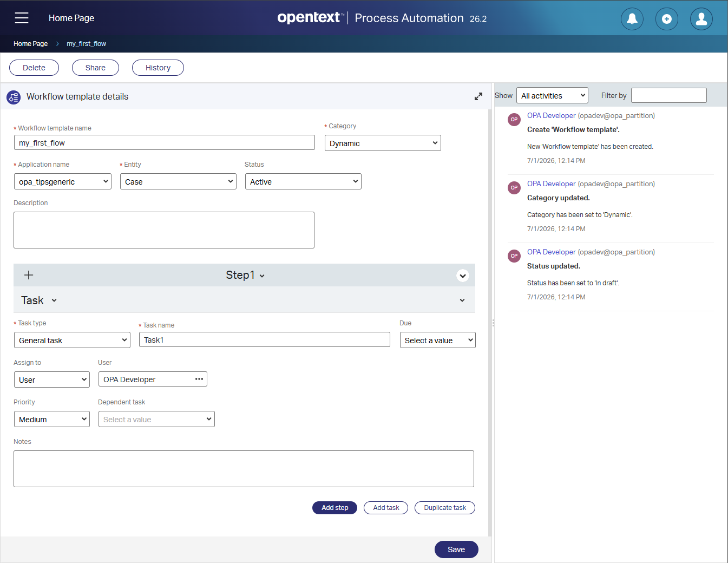The width and height of the screenshot is (728, 563).
Task: Click the create new plus icon
Action: [x=667, y=19]
